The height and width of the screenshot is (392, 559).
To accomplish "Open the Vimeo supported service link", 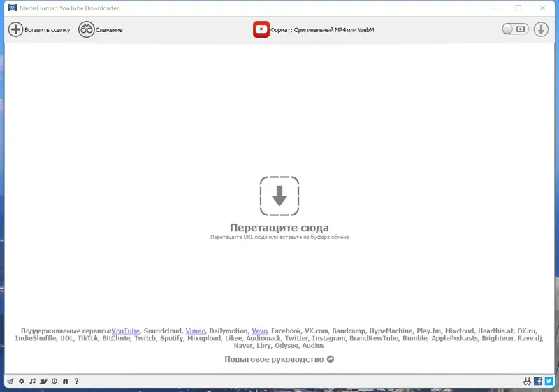I will (196, 331).
